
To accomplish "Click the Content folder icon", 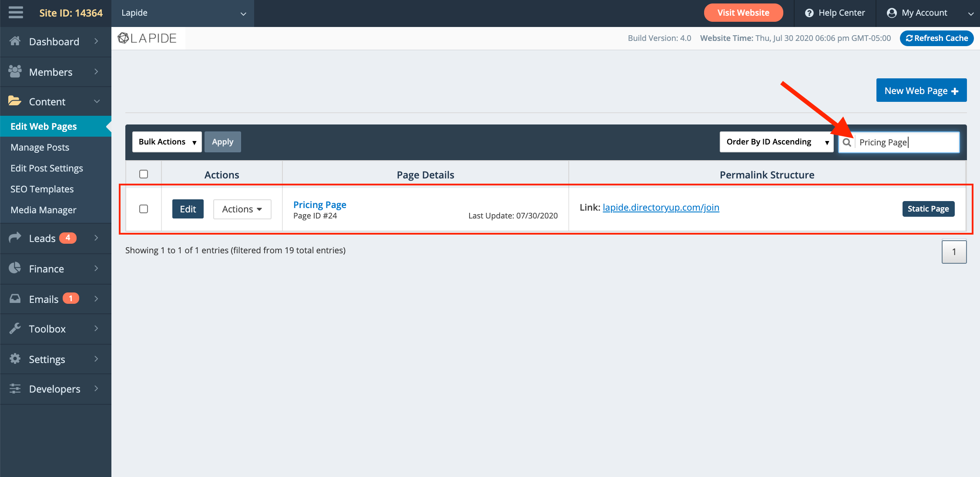I will [15, 101].
